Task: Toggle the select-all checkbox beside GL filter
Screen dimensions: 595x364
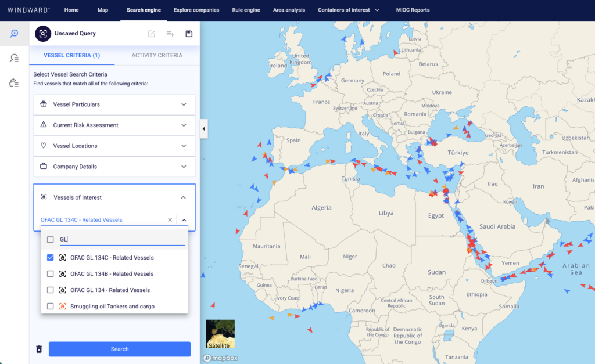Action: 50,240
